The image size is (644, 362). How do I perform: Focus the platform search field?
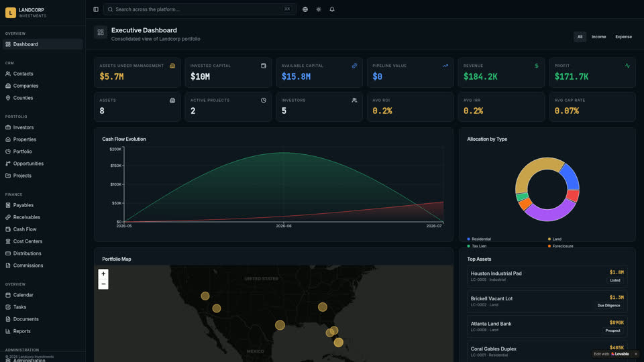coord(200,9)
